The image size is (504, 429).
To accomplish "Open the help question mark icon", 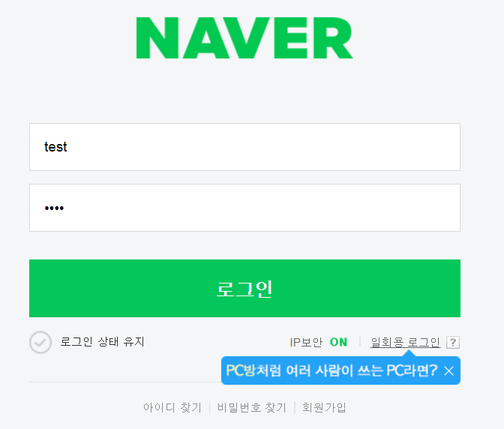I will click(x=452, y=342).
